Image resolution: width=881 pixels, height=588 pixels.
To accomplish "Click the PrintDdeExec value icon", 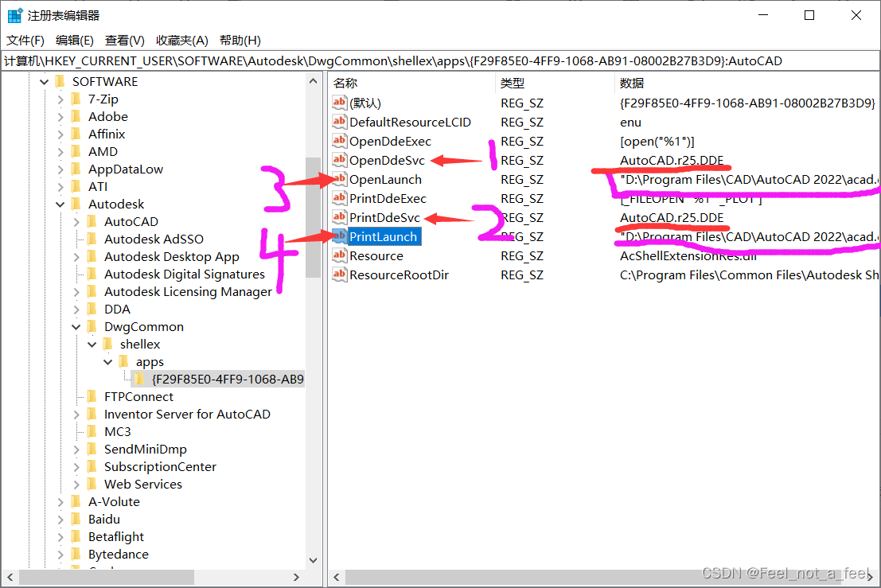I will [339, 197].
